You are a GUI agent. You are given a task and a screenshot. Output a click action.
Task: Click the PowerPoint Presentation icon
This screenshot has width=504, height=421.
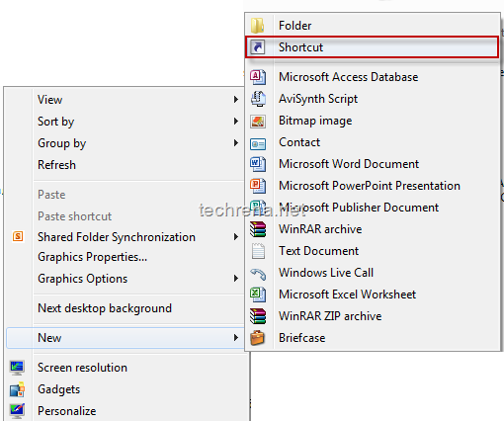pyautogui.click(x=258, y=186)
